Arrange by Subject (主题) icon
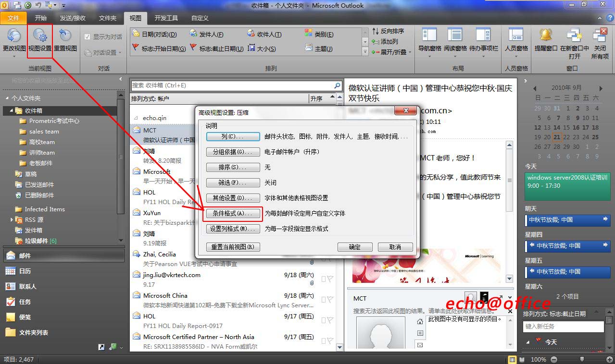Image resolution: width=615 pixels, height=364 pixels. pyautogui.click(x=309, y=48)
